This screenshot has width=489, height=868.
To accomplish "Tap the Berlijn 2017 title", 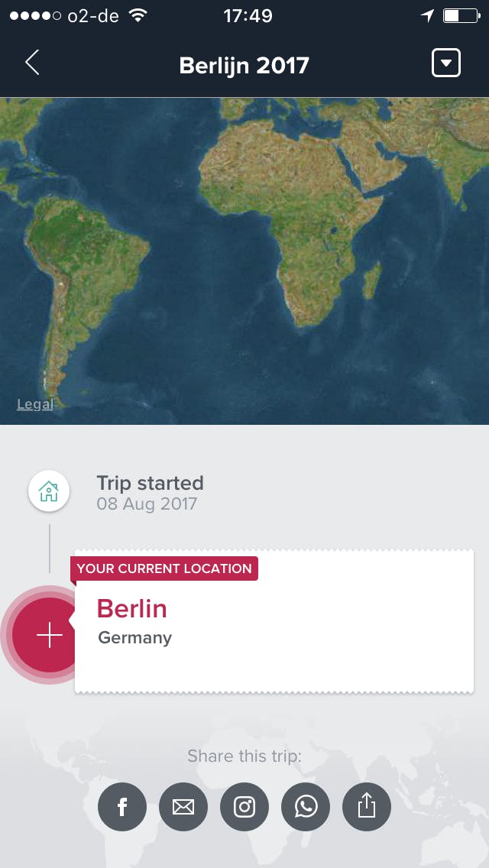I will (x=244, y=65).
